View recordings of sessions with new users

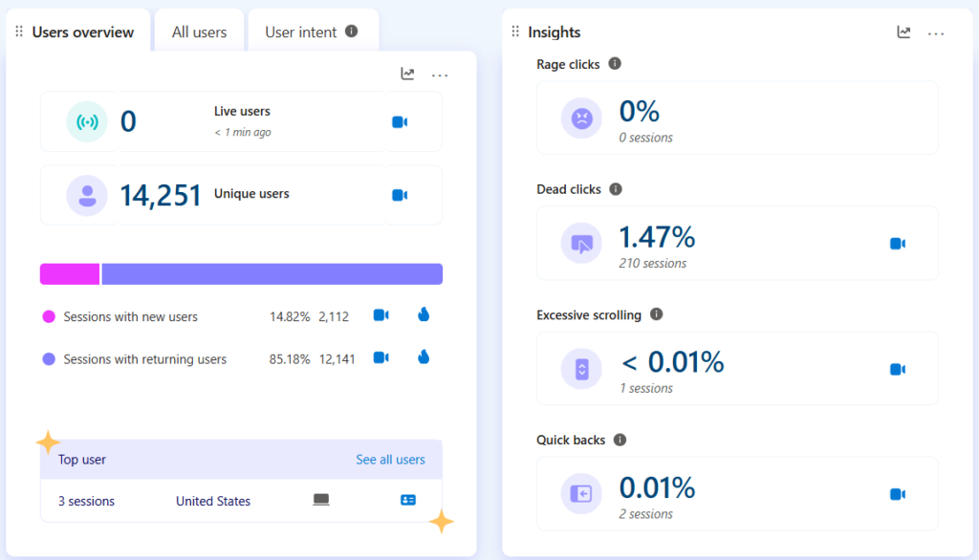(381, 315)
